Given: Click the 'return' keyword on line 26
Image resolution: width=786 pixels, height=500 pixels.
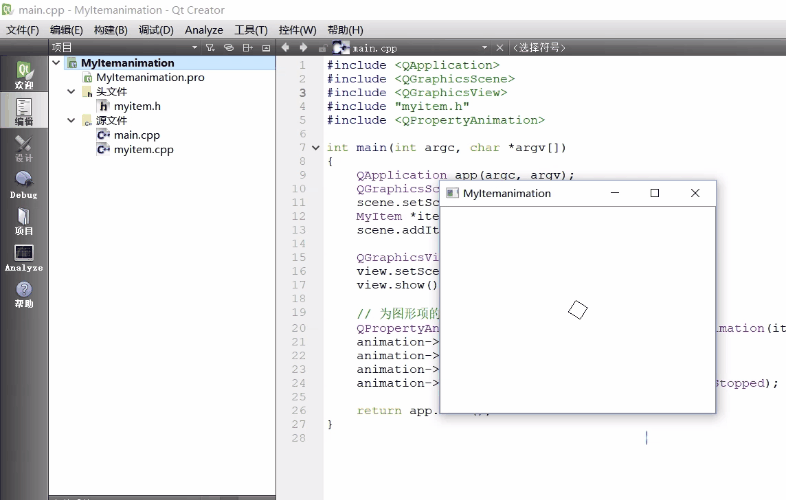Looking at the screenshot, I should point(379,410).
